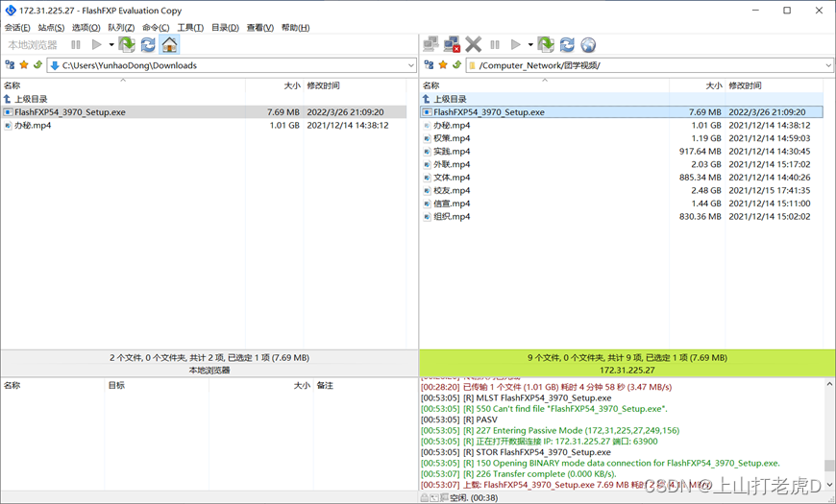Open the 队列(Z) menu
This screenshot has width=836, height=504.
[121, 27]
